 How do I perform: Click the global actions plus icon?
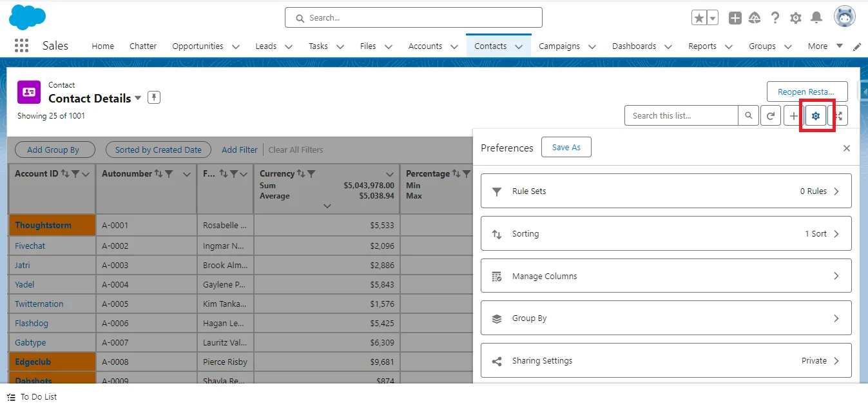tap(735, 17)
